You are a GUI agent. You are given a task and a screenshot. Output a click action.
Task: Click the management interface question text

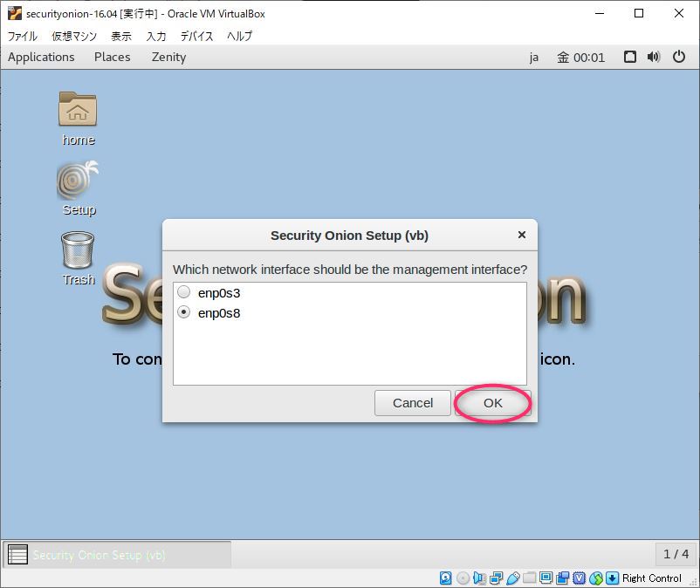[x=350, y=270]
